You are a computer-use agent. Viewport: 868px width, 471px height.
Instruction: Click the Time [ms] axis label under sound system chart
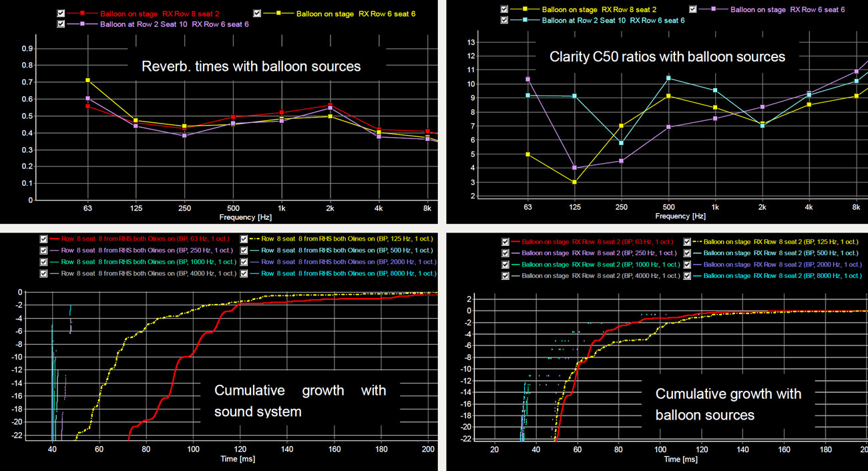pyautogui.click(x=239, y=459)
